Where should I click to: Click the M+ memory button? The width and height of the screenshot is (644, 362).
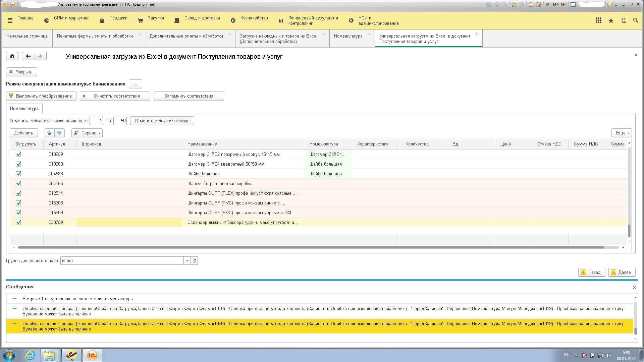pyautogui.click(x=556, y=4)
